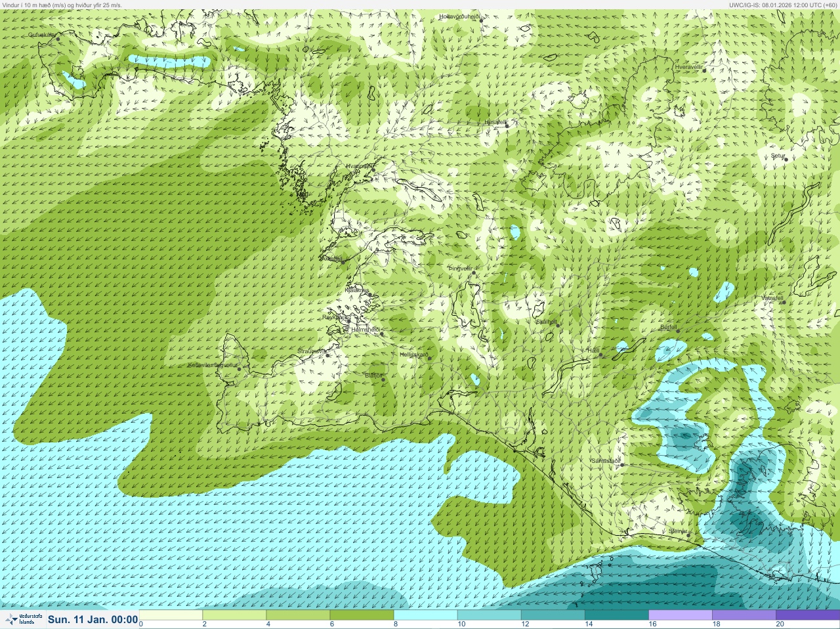Select the Búrfell station marker

coord(678,330)
